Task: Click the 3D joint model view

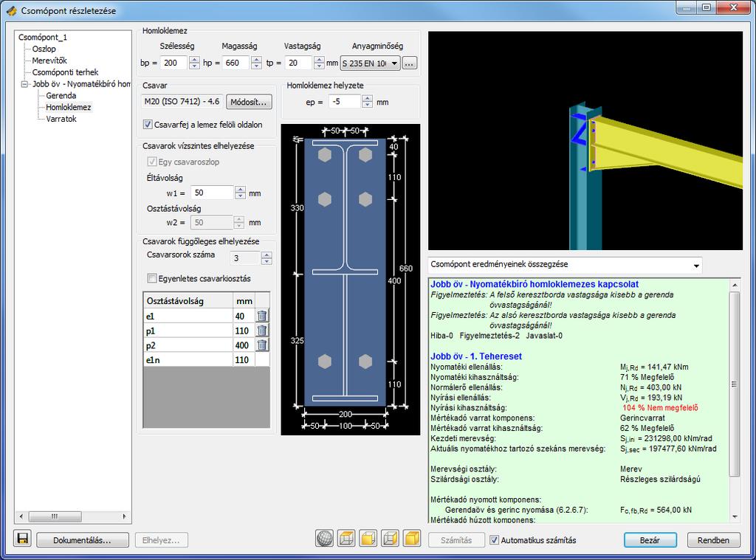Action: (x=585, y=141)
